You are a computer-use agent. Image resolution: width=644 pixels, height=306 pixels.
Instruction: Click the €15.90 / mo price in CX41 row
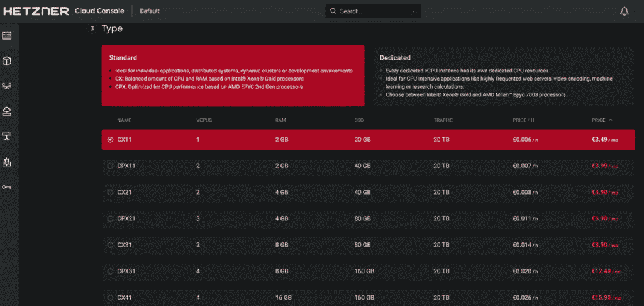[606, 298]
